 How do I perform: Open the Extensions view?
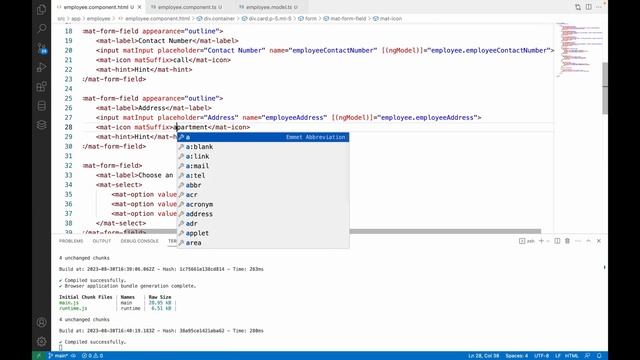[x=42, y=87]
